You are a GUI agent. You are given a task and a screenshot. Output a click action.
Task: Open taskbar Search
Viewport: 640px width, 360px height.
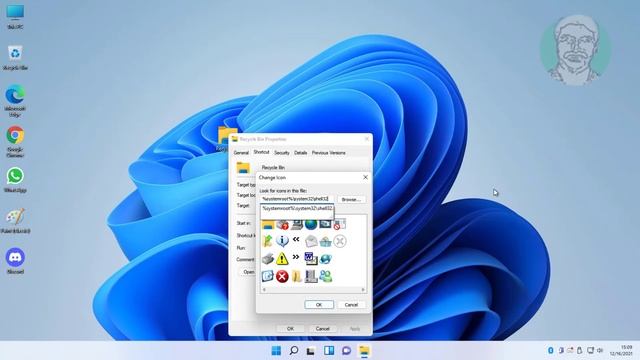(293, 351)
